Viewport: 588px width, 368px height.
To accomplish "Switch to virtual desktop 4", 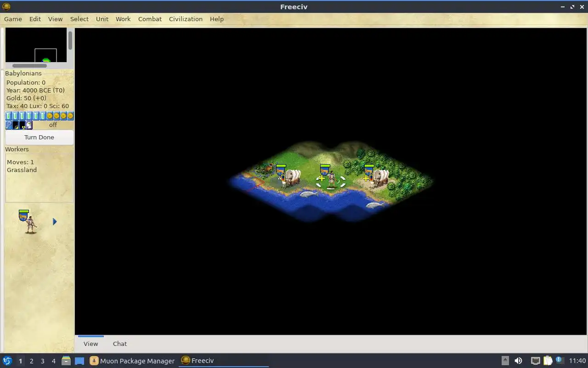I will (x=53, y=361).
